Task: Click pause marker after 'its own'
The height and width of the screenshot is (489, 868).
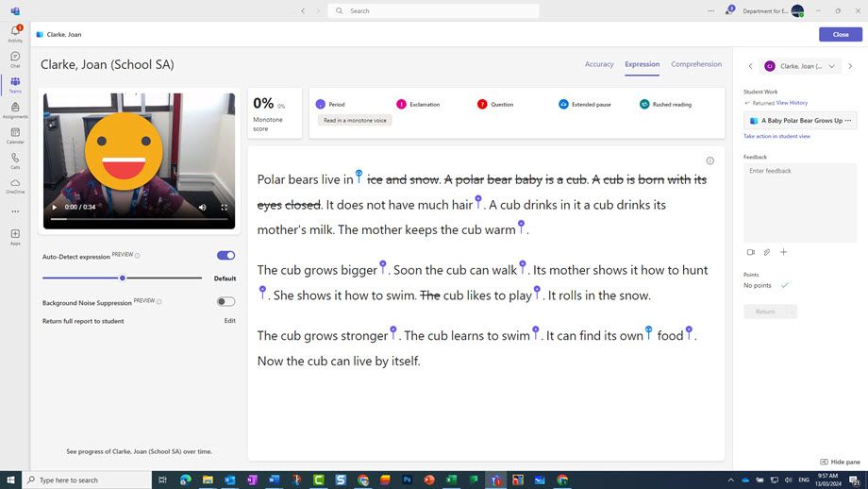Action: click(649, 332)
